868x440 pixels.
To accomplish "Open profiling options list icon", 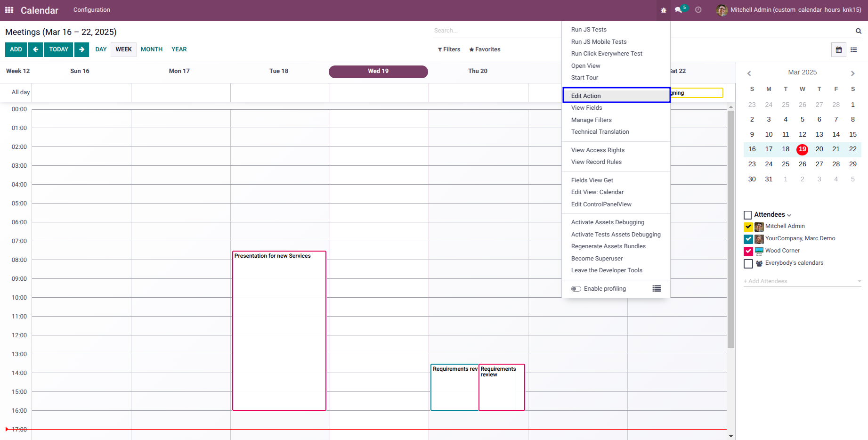I will pos(657,288).
